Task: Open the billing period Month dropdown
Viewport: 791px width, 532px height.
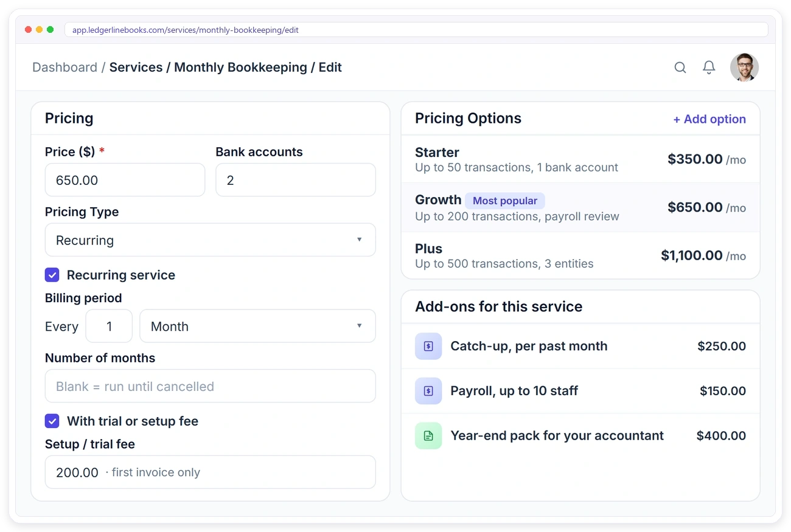Action: pos(258,326)
